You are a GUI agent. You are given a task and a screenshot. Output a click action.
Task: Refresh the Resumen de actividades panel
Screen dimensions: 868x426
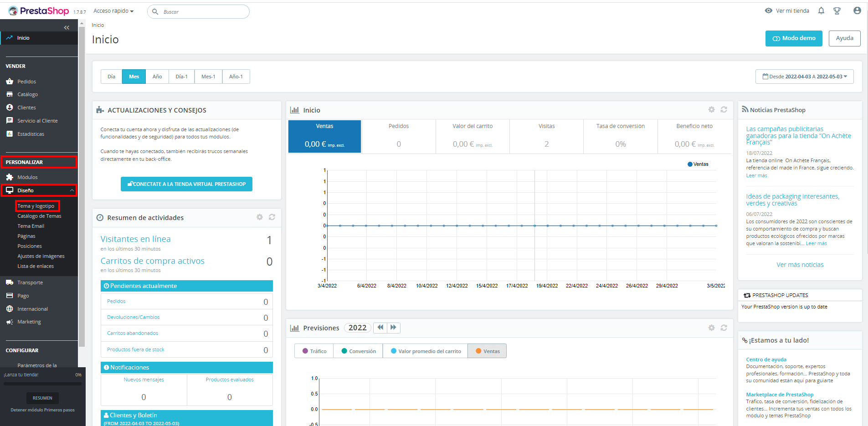pos(272,217)
